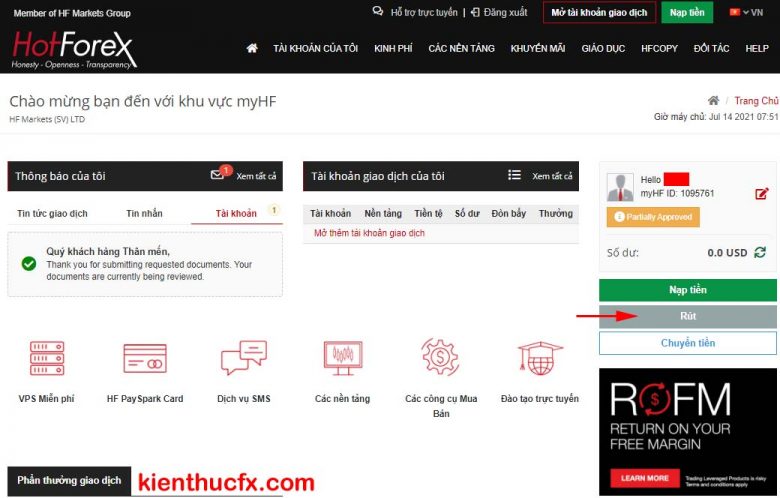Open the GIÁO DỤC menu

point(603,48)
